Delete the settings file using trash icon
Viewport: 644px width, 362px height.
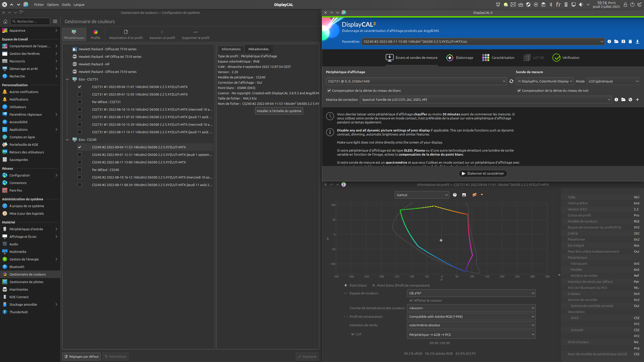tap(630, 41)
